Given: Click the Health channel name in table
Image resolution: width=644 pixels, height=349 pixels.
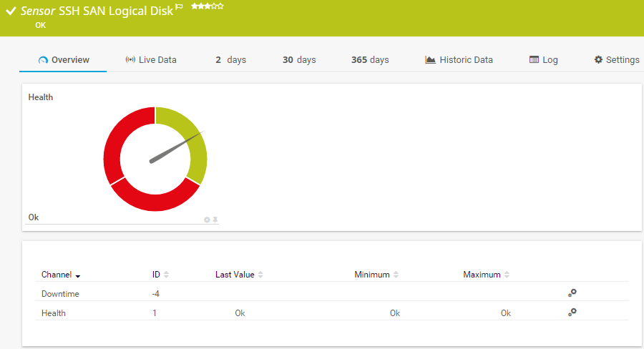Looking at the screenshot, I should (54, 313).
